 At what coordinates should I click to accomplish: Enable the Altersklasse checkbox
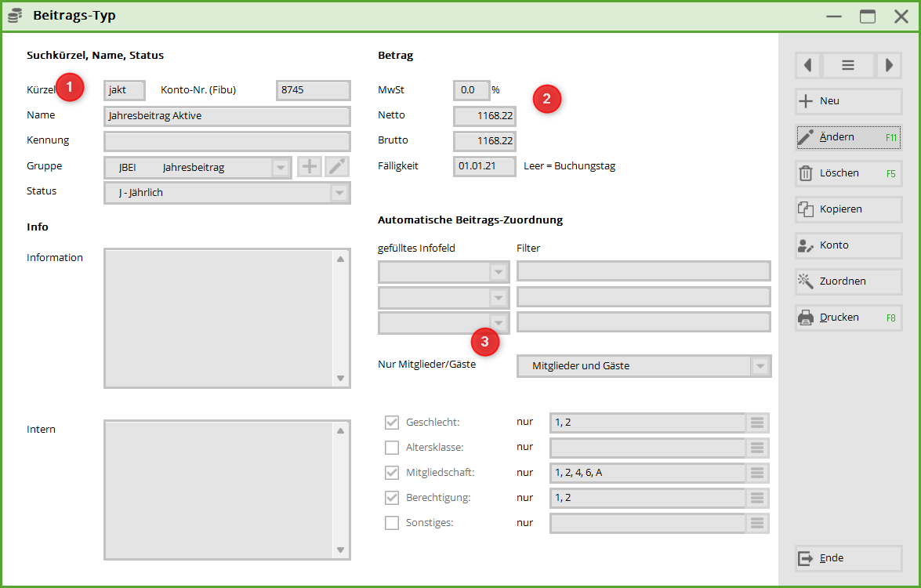pyautogui.click(x=392, y=448)
